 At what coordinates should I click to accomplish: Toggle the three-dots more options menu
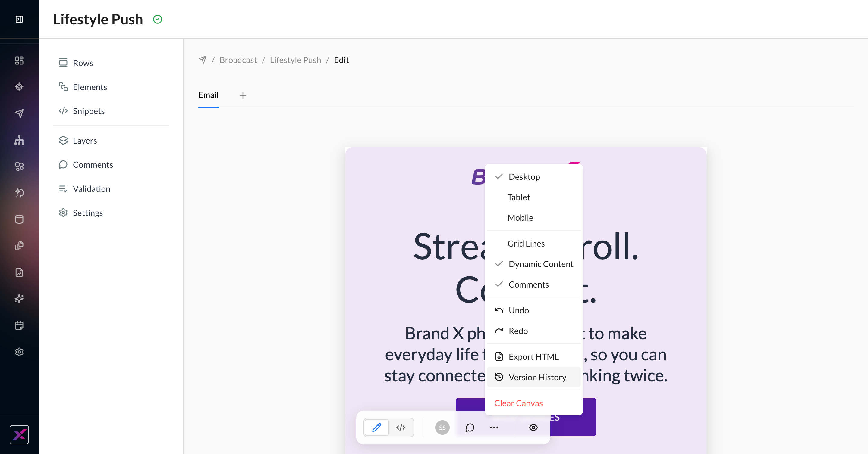click(x=494, y=428)
